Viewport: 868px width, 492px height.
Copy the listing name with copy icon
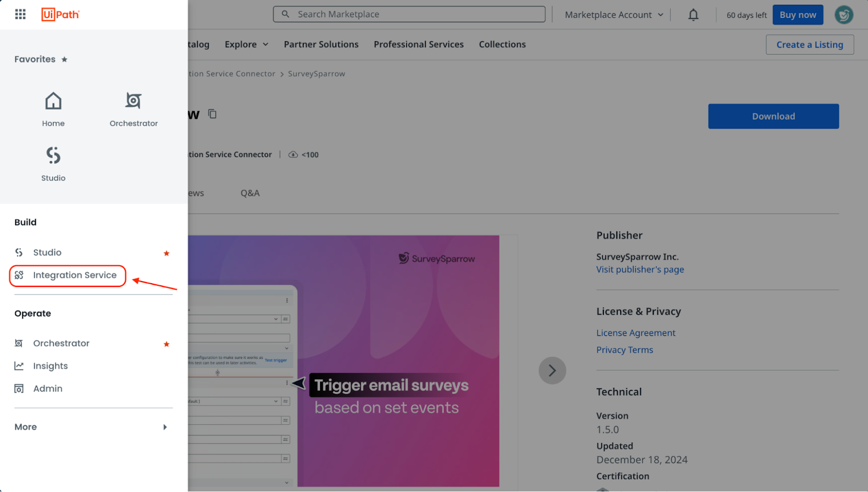(213, 114)
